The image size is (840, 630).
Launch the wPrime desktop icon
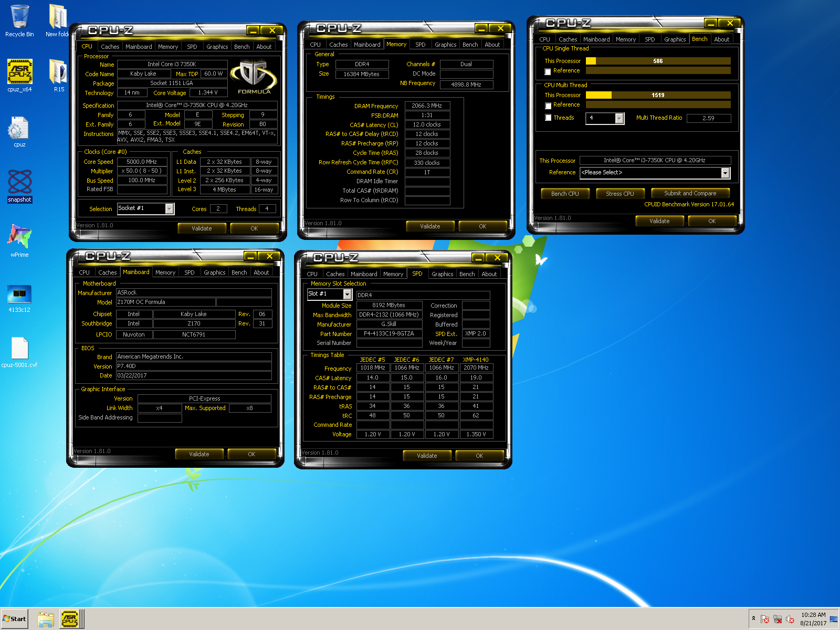(x=19, y=241)
